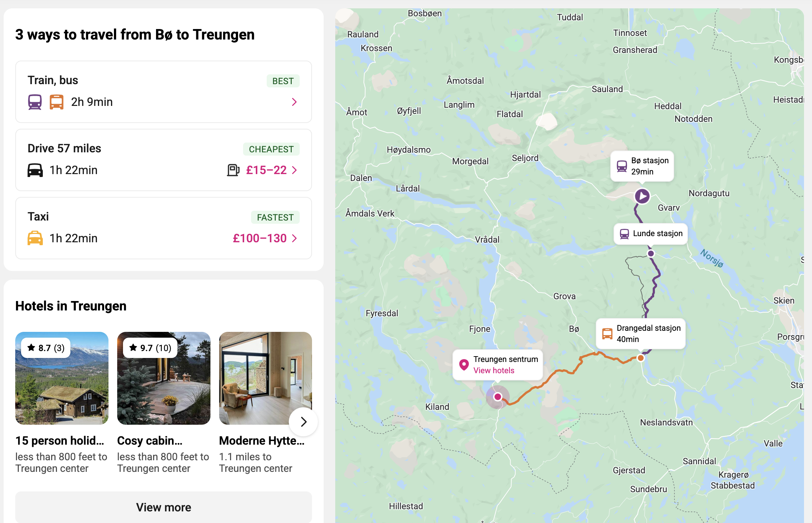The height and width of the screenshot is (523, 812).
Task: Expand the Drive 57 miles option chevron
Action: (294, 170)
